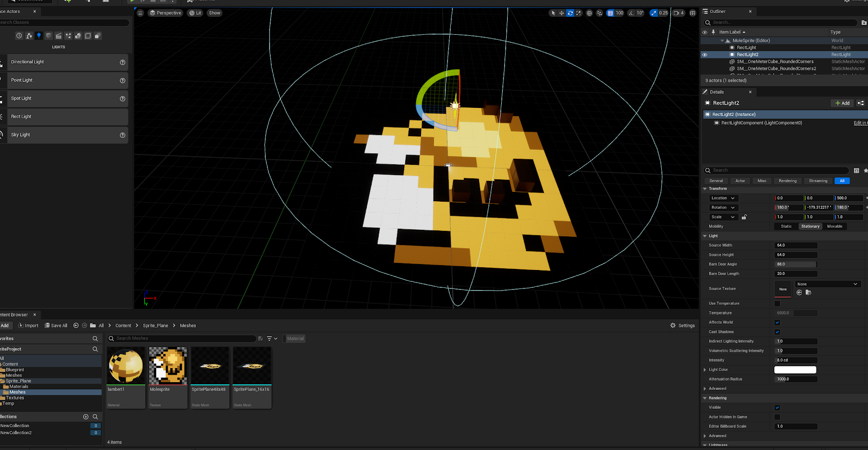Toggle rotation snap angle icon

point(631,13)
